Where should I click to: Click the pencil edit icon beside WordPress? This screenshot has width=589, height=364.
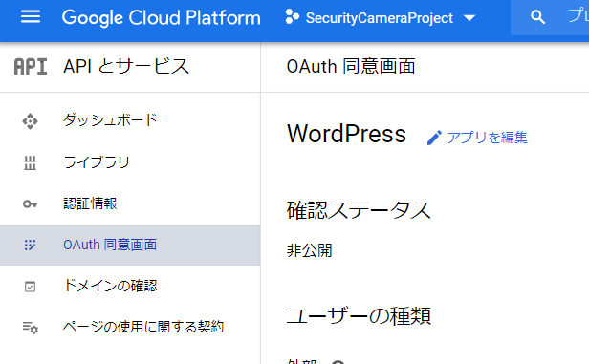click(x=434, y=138)
